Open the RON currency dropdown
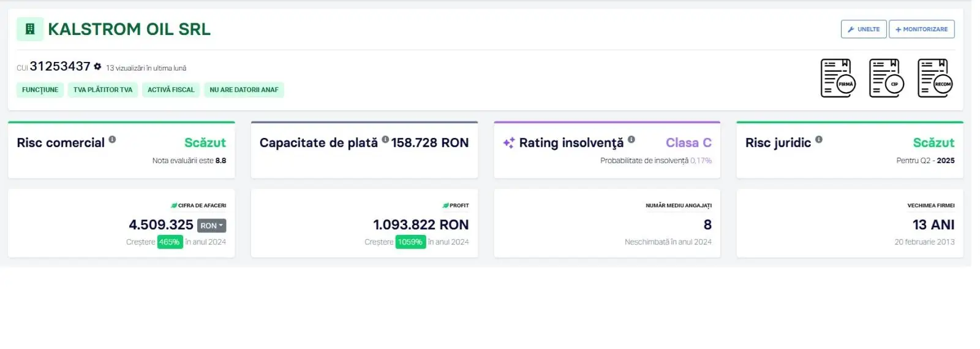 point(211,226)
